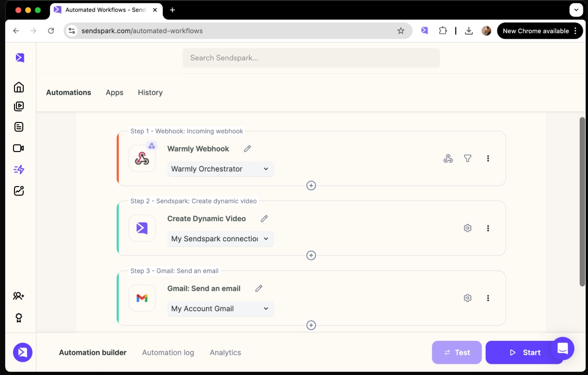The image size is (588, 375).
Task: View site information icon in address bar
Action: coord(72,31)
